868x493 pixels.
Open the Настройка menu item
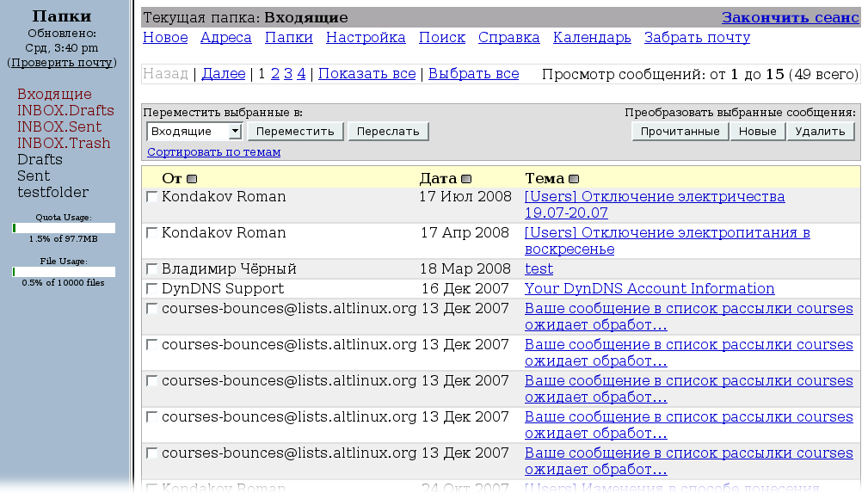pyautogui.click(x=366, y=38)
